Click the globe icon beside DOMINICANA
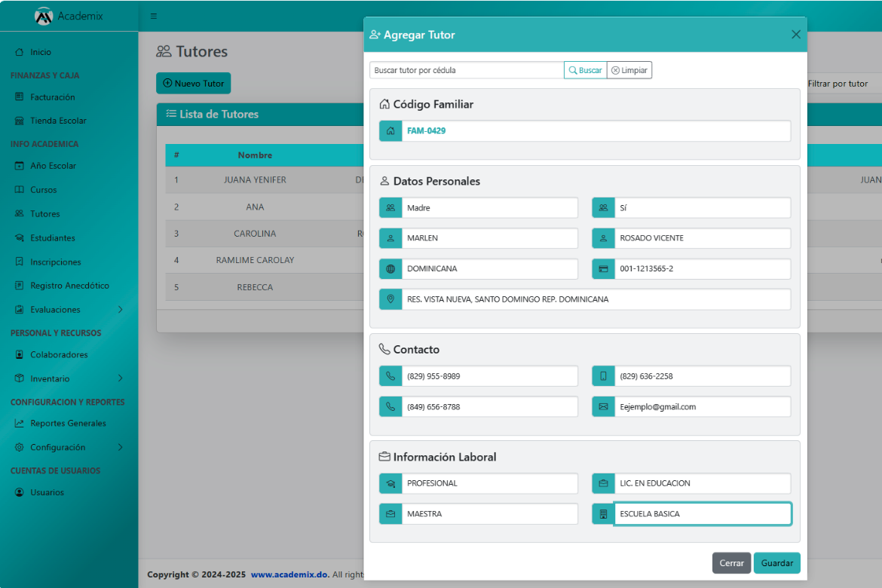This screenshot has width=882, height=588. click(x=390, y=269)
